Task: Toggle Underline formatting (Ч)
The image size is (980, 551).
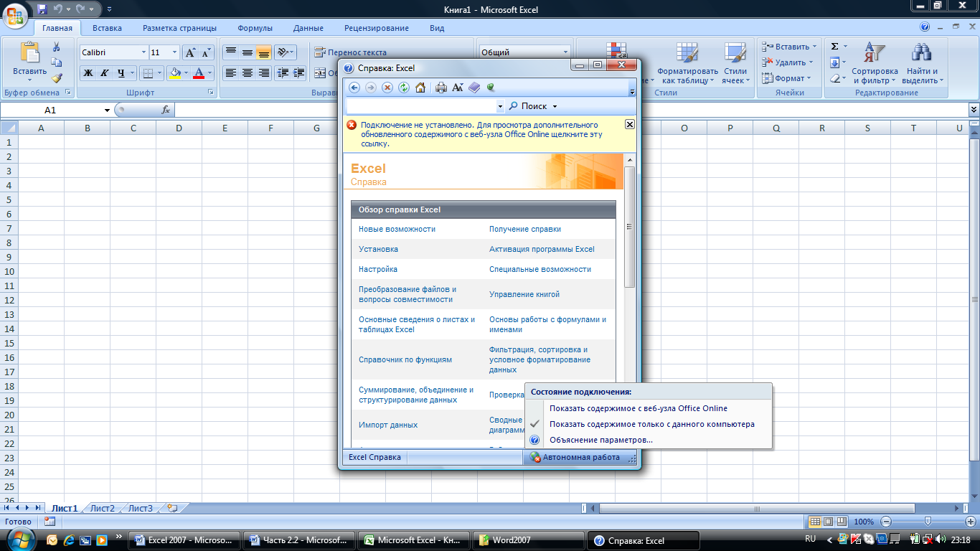Action: (121, 72)
